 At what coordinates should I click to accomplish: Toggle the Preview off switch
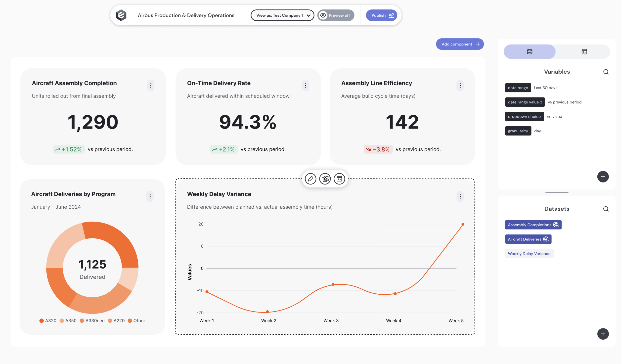336,15
